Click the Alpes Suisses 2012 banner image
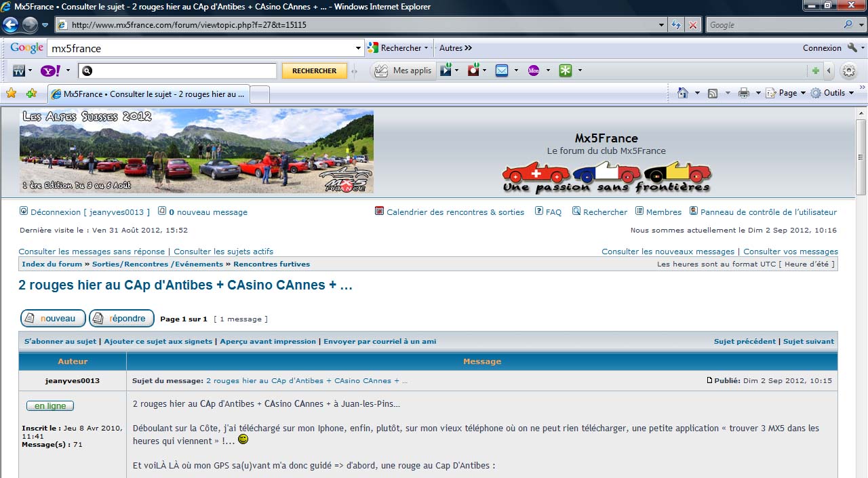 (x=197, y=151)
